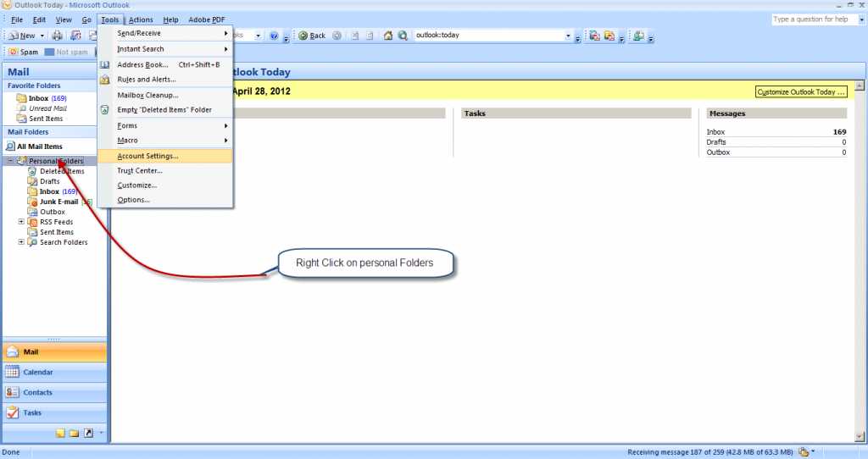The width and height of the screenshot is (868, 459).
Task: Open the Send/Receive submenu
Action: tap(165, 33)
